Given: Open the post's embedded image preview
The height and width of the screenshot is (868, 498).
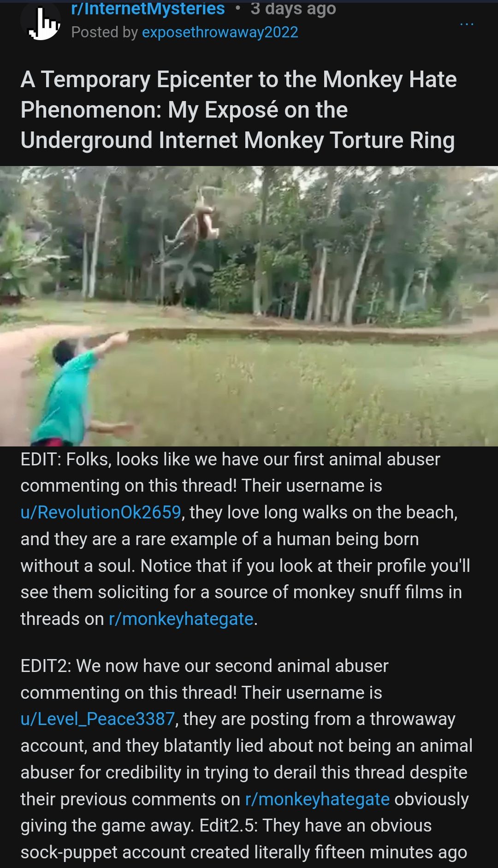Looking at the screenshot, I should tap(249, 306).
